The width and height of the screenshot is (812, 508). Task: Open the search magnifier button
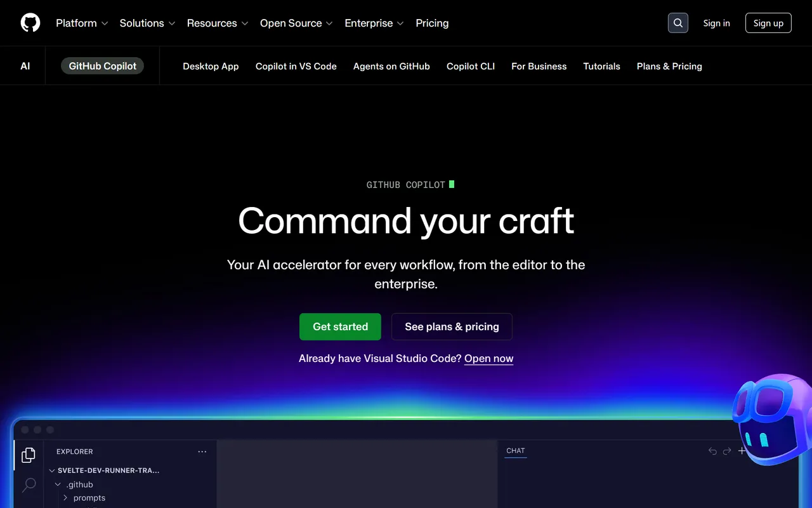point(678,23)
